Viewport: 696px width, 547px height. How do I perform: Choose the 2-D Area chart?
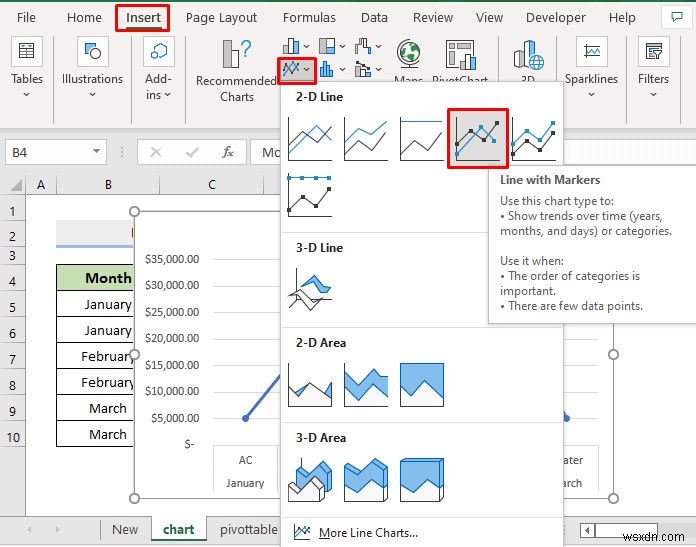[x=310, y=384]
